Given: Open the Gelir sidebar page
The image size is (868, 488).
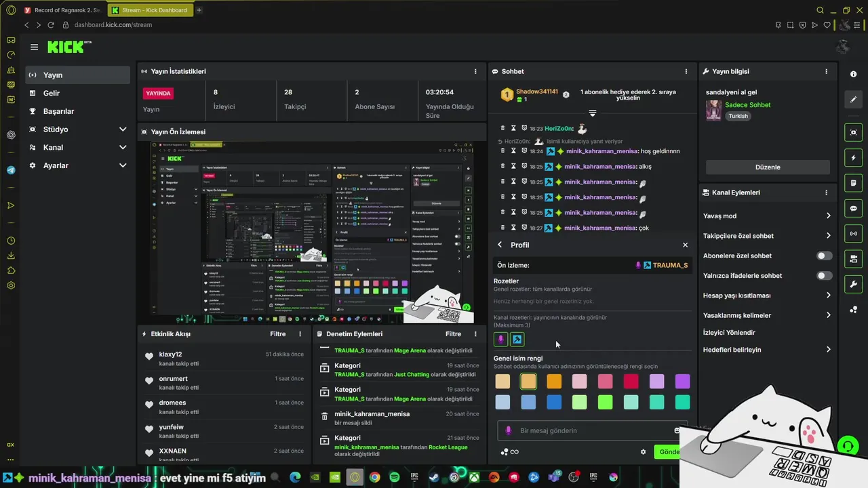Looking at the screenshot, I should (77, 93).
